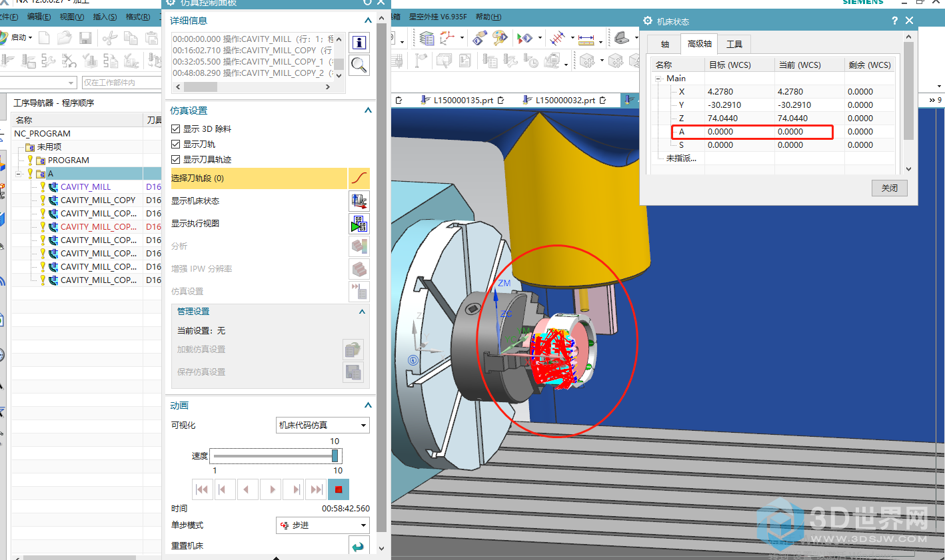Image resolution: width=945 pixels, height=560 pixels.
Task: Toggle the 显示刀具轨迹 checkbox
Action: [x=176, y=159]
